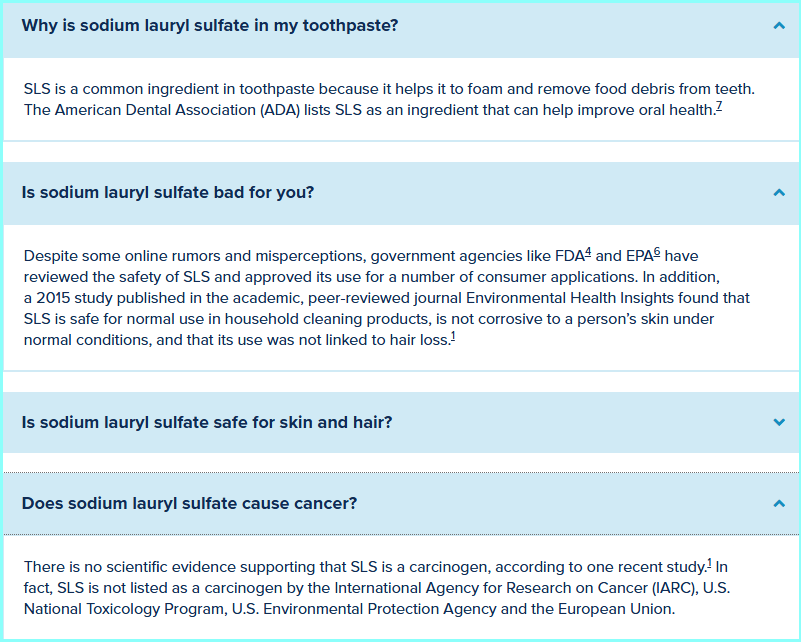801x642 pixels.
Task: Toggle 'Is sodium lauryl sulfate bad for you?' header
Action: tap(168, 192)
